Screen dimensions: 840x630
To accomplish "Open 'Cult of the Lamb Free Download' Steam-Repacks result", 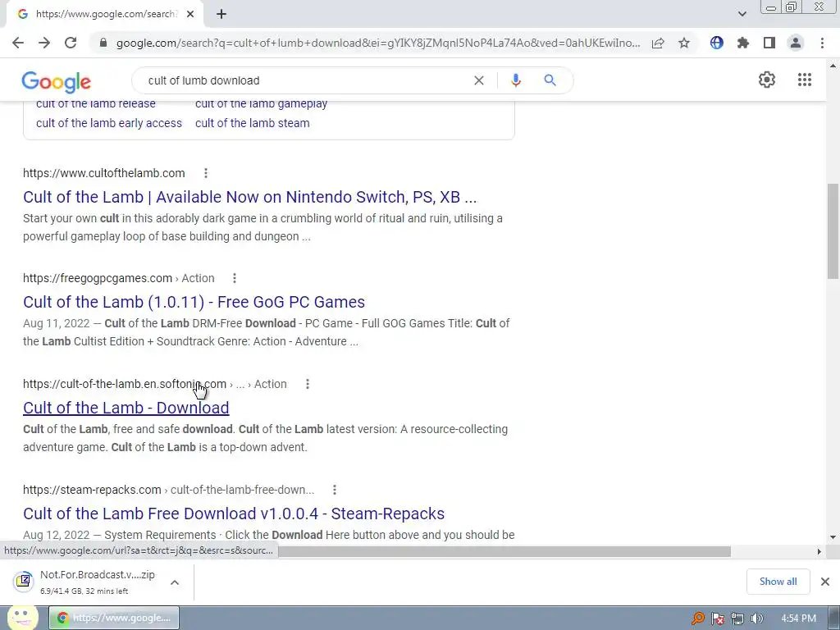I will tap(234, 514).
